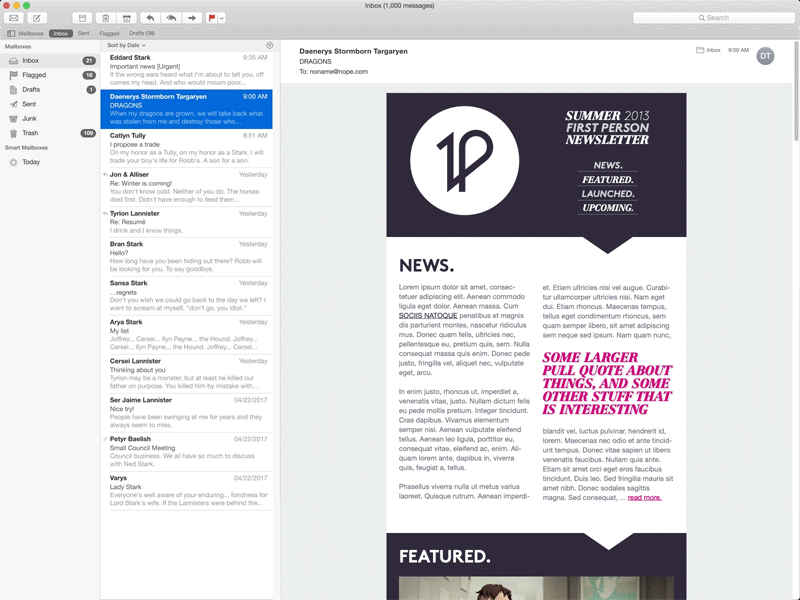Compose a new message
Viewport: 800px width, 600px height.
coord(37,18)
